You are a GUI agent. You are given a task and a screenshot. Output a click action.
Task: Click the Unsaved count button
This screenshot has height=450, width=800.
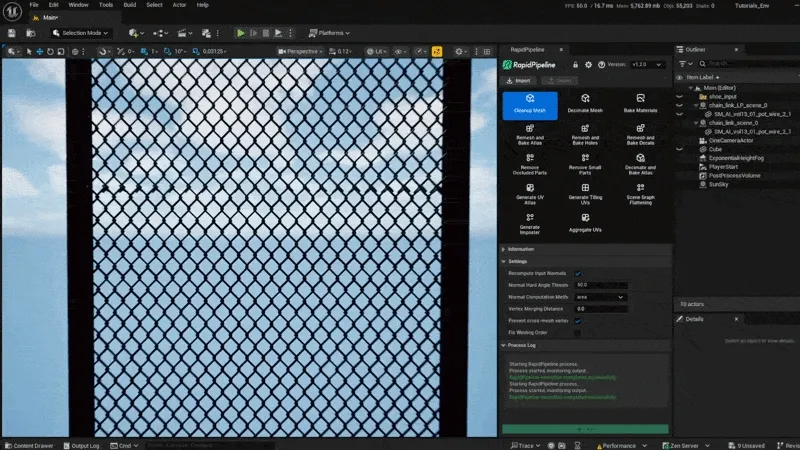coord(746,445)
